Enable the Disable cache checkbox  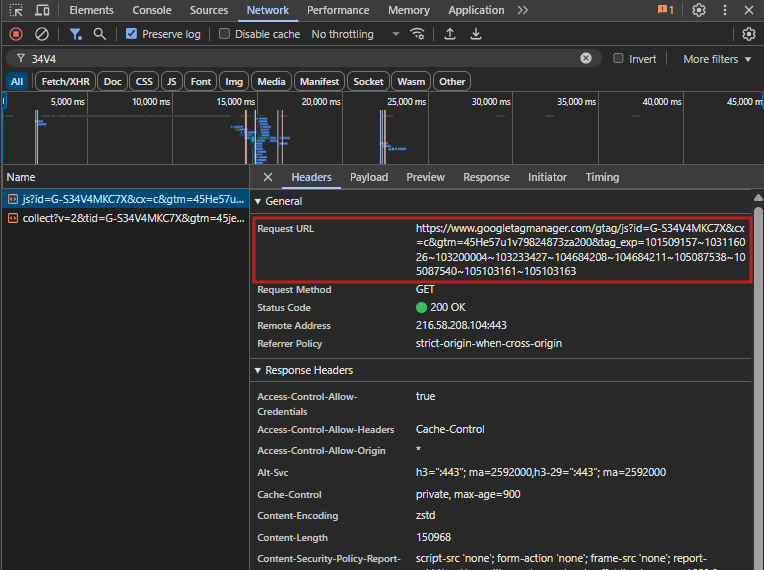[225, 34]
